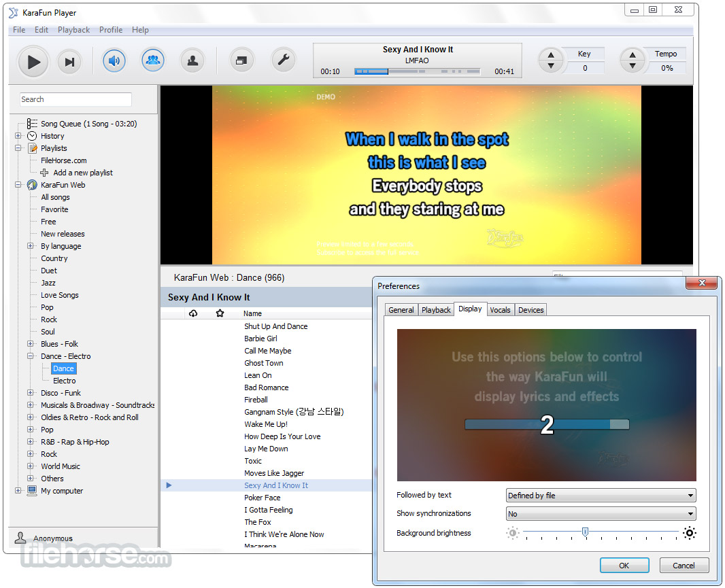Click the My computer icon
This screenshot has height=588, width=725.
coord(32,491)
